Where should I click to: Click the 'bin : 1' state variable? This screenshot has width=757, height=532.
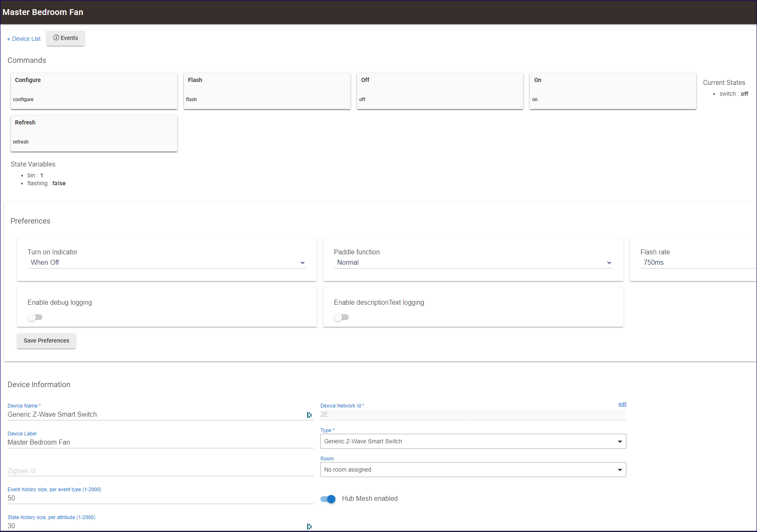[x=35, y=176]
